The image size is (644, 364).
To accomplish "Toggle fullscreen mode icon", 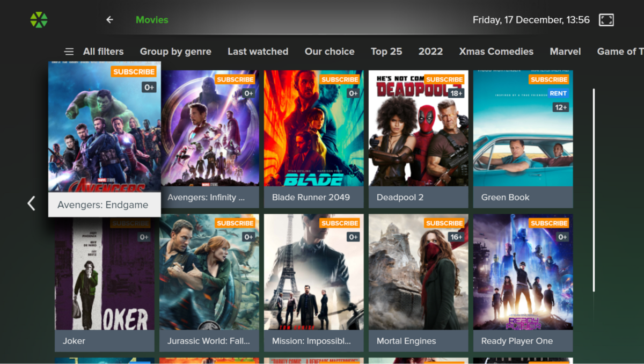I will [606, 20].
